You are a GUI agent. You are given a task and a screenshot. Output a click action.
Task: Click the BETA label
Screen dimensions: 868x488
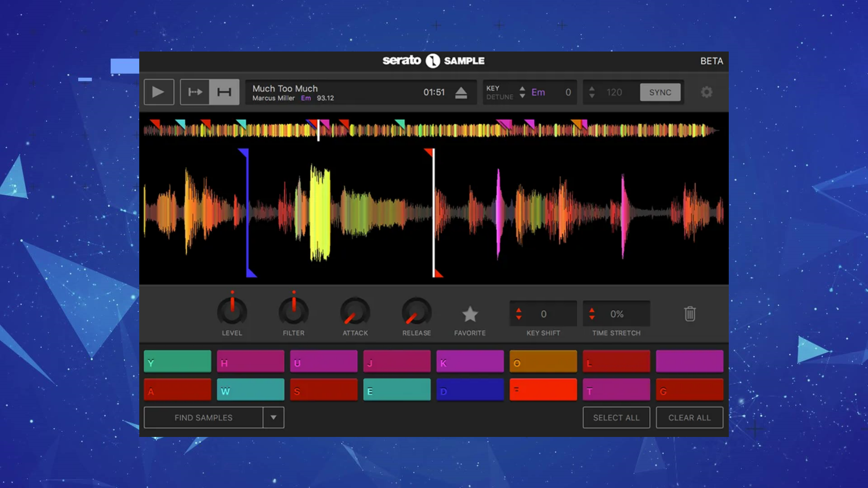click(712, 61)
